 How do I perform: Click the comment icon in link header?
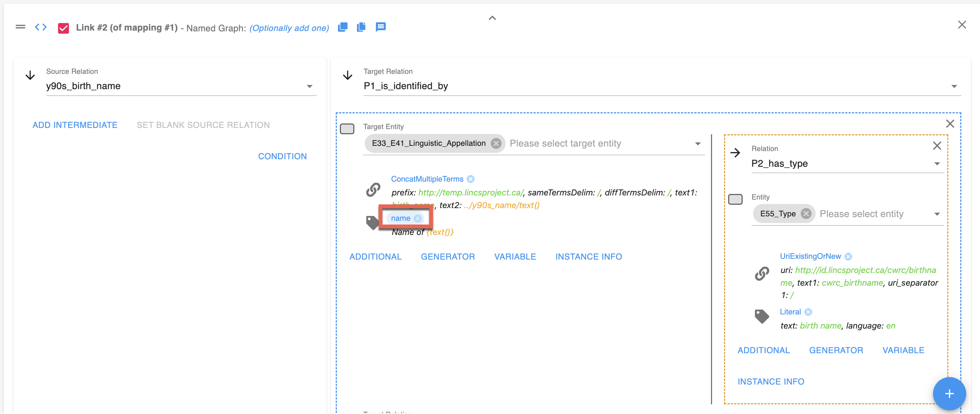point(380,27)
